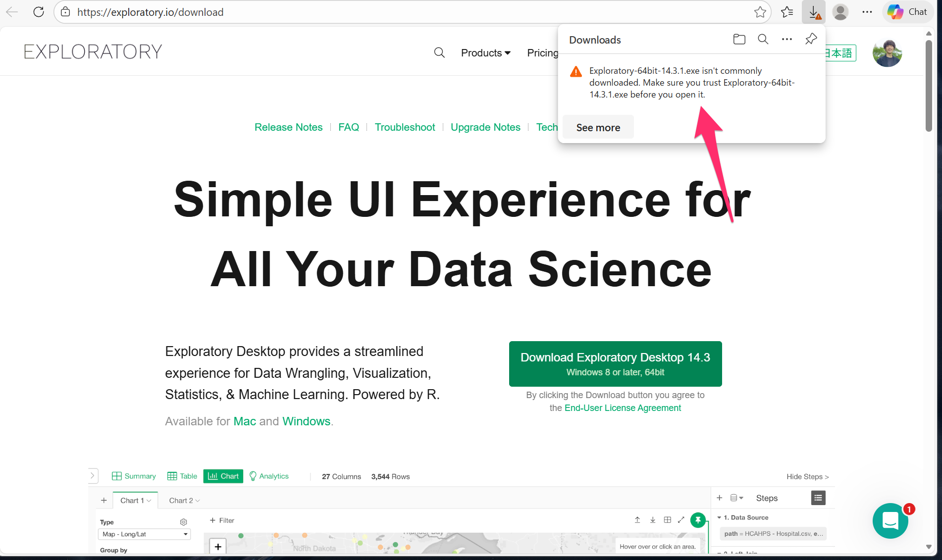This screenshot has width=942, height=560.
Task: Open Copilot Chat in the toolbar
Action: pyautogui.click(x=907, y=12)
